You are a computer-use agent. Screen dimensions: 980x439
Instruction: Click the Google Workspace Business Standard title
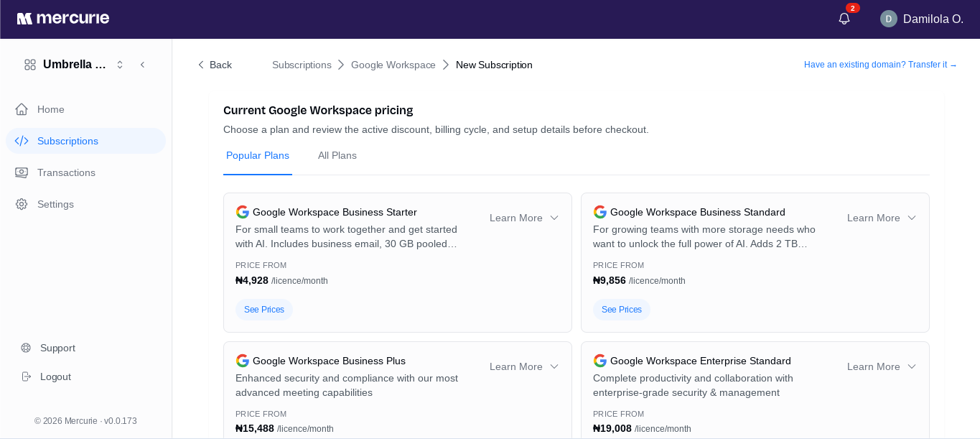tap(698, 212)
